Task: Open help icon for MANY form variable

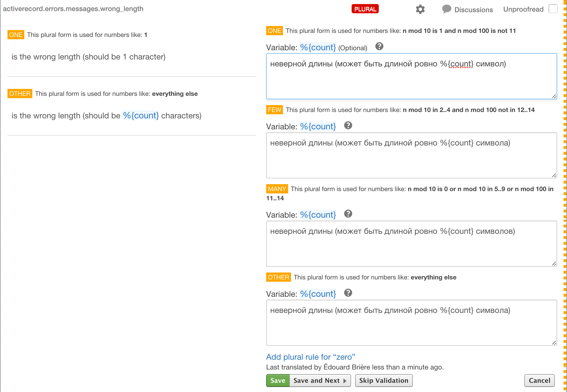Action: pyautogui.click(x=348, y=214)
